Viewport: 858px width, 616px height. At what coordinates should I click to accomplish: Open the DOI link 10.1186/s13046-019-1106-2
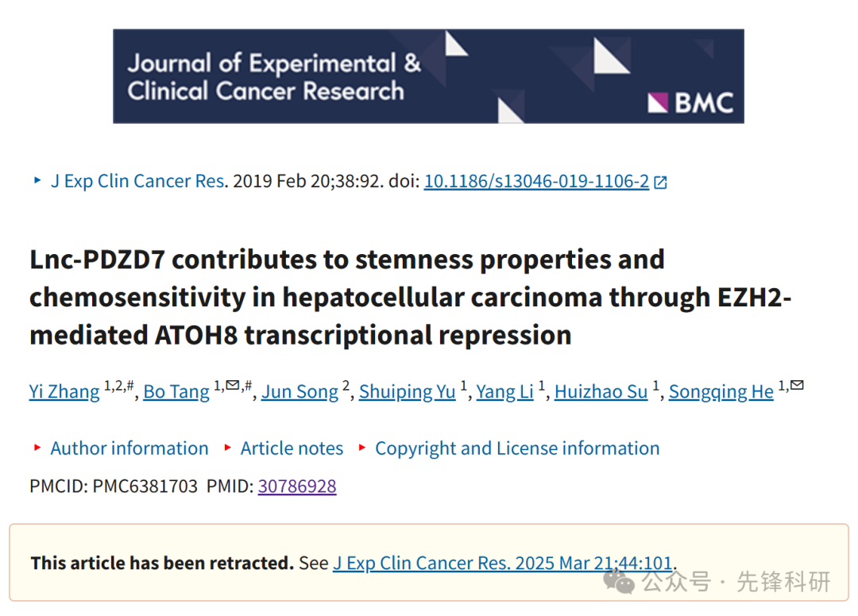(536, 181)
